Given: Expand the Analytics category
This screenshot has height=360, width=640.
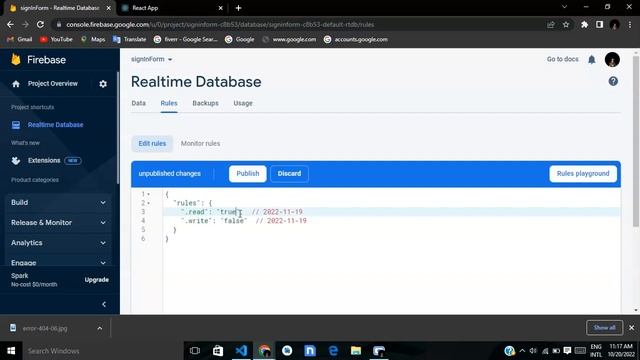Looking at the screenshot, I should (x=58, y=243).
